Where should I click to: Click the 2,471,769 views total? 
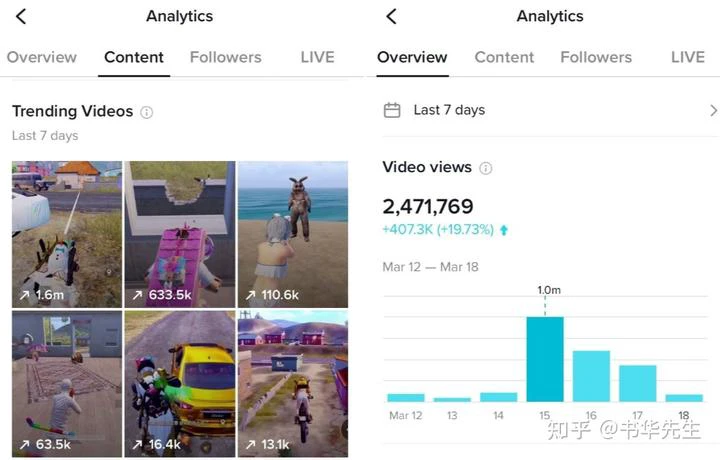(428, 207)
